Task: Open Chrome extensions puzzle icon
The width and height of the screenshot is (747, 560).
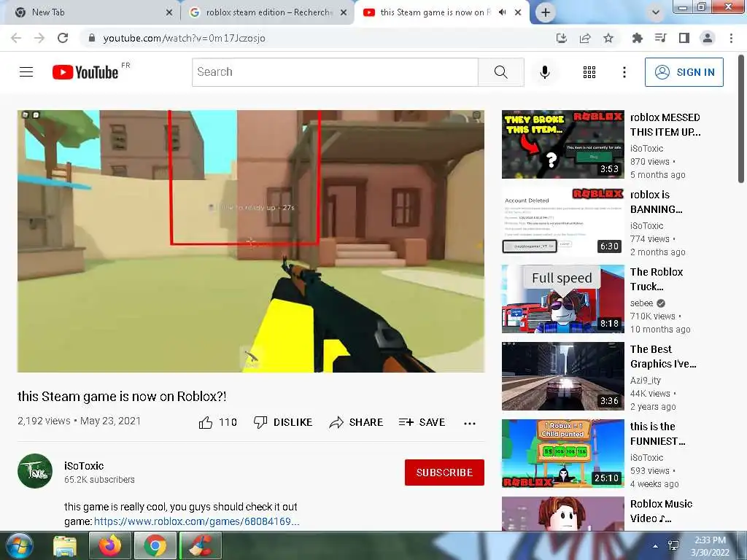Action: click(x=637, y=38)
